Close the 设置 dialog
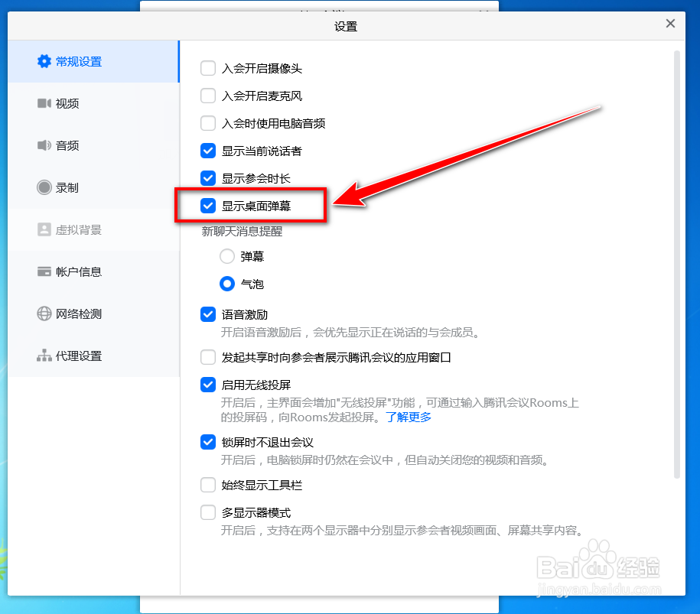The width and height of the screenshot is (700, 614). 670,24
